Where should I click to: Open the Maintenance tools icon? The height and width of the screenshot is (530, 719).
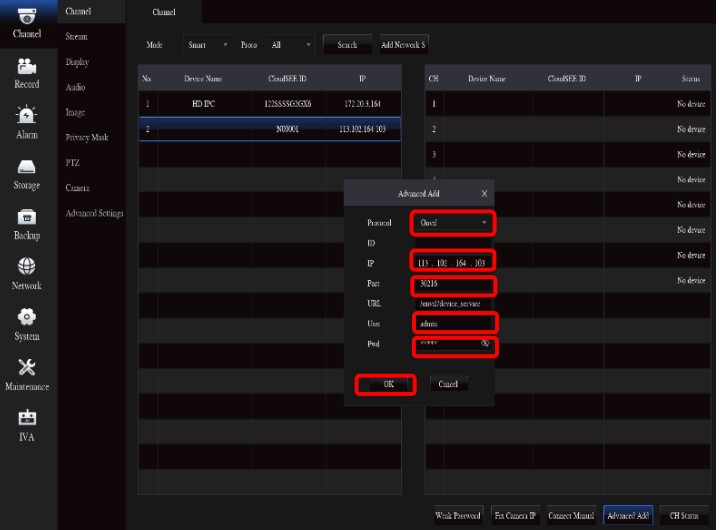27,367
